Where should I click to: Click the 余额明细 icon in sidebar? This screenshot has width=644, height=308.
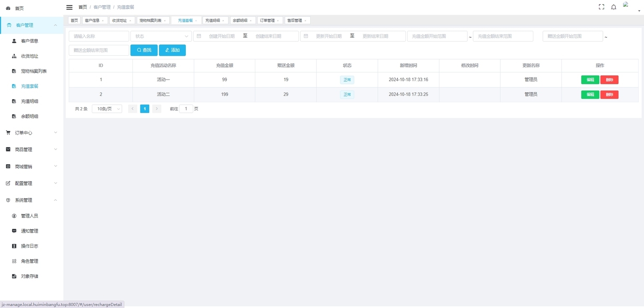pyautogui.click(x=14, y=116)
